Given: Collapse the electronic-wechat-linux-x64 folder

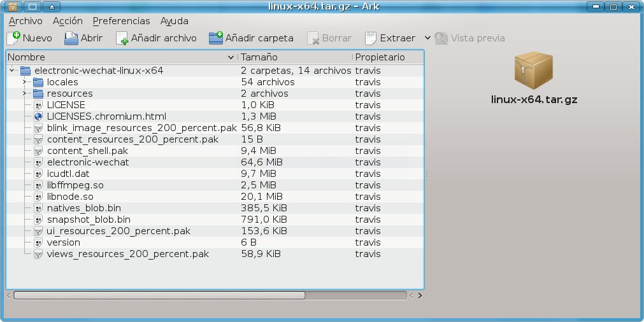Looking at the screenshot, I should click(x=12, y=71).
